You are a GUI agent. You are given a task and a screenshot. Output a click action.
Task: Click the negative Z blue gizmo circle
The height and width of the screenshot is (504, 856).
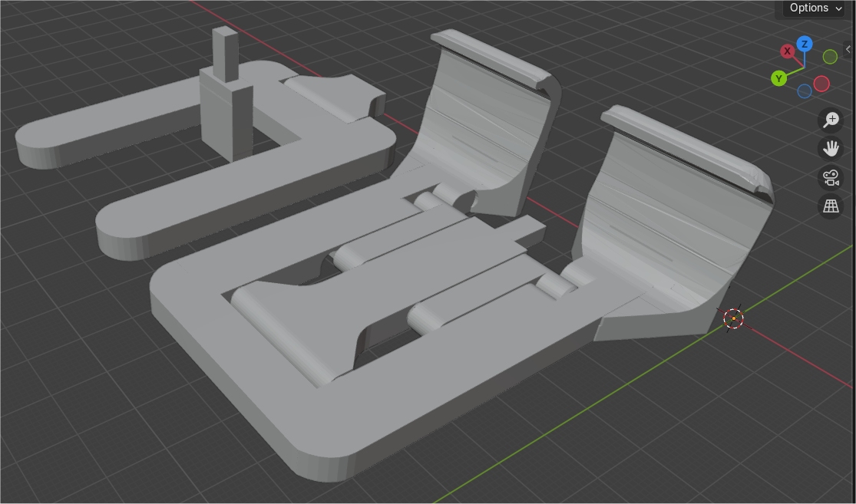[x=804, y=91]
